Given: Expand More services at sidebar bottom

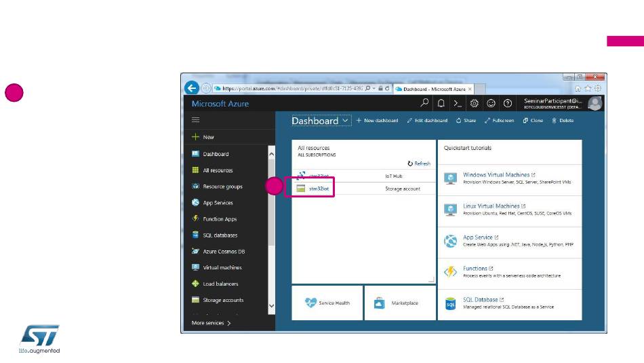Looking at the screenshot, I should coord(211,323).
